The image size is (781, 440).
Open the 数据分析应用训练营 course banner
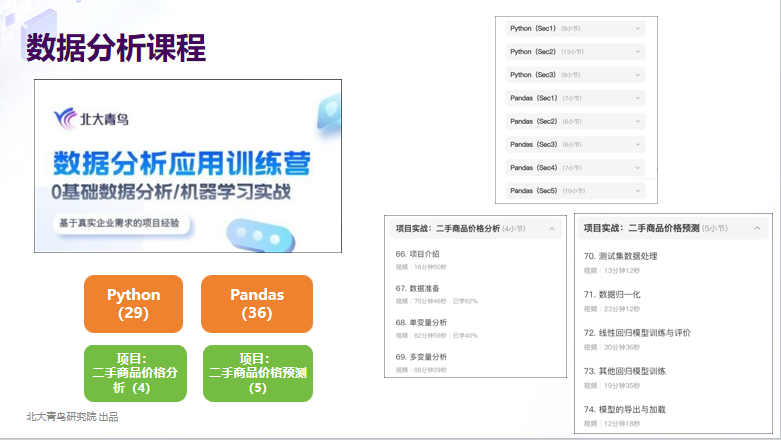[188, 166]
